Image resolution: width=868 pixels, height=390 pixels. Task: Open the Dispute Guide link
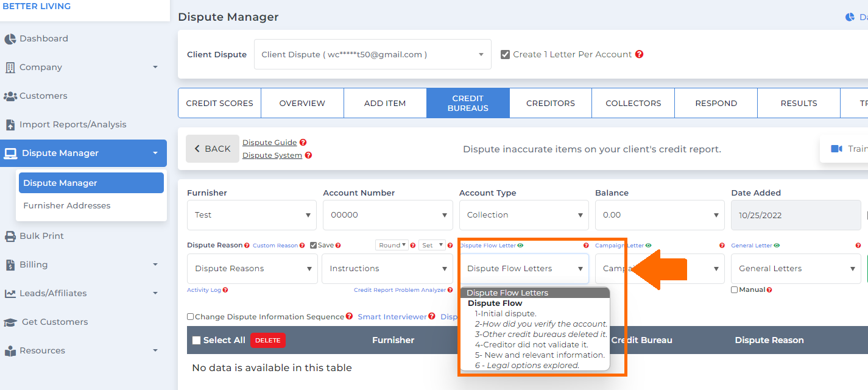click(x=270, y=143)
